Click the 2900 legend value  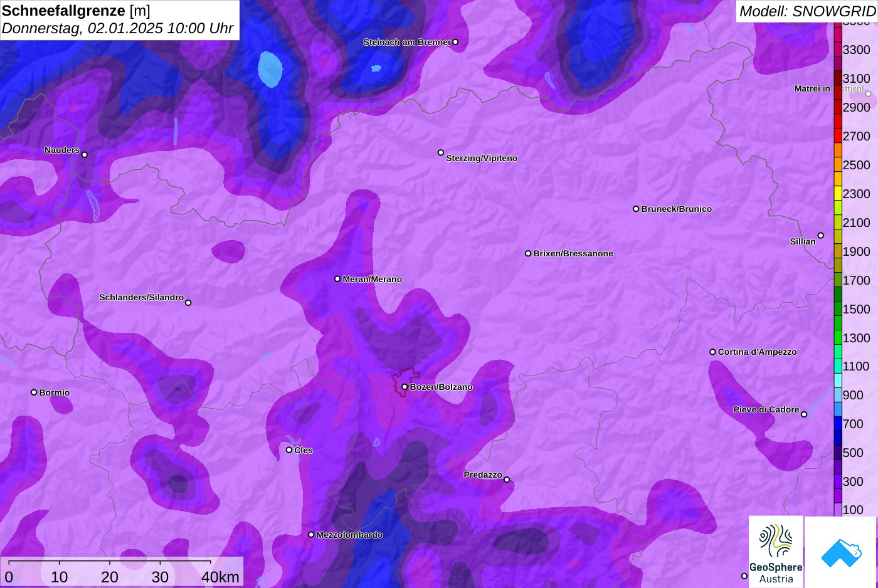(856, 107)
